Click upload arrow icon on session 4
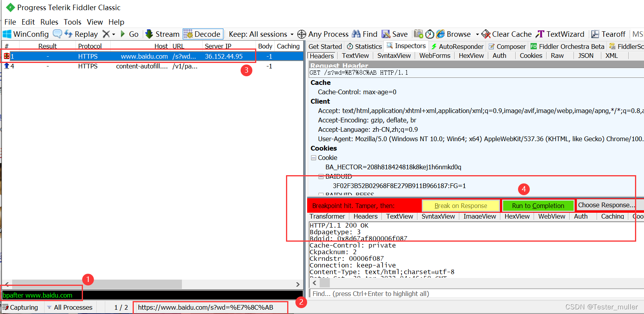Screen dimensions: 644x314 (x=7, y=66)
